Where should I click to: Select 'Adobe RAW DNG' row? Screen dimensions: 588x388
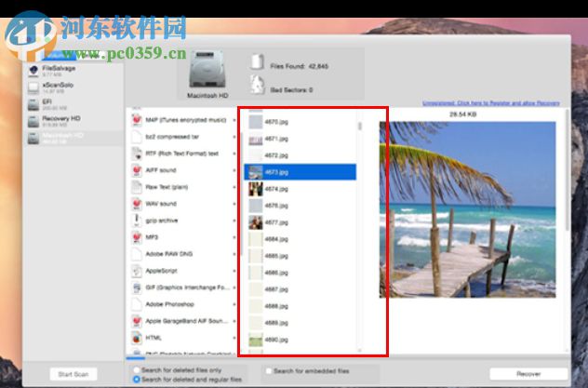[x=184, y=254]
